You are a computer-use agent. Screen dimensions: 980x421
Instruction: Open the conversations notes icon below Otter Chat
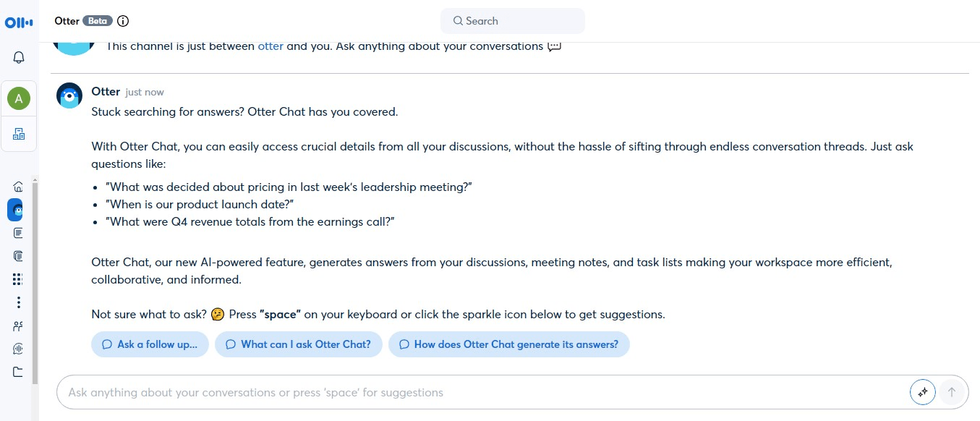coord(16,232)
